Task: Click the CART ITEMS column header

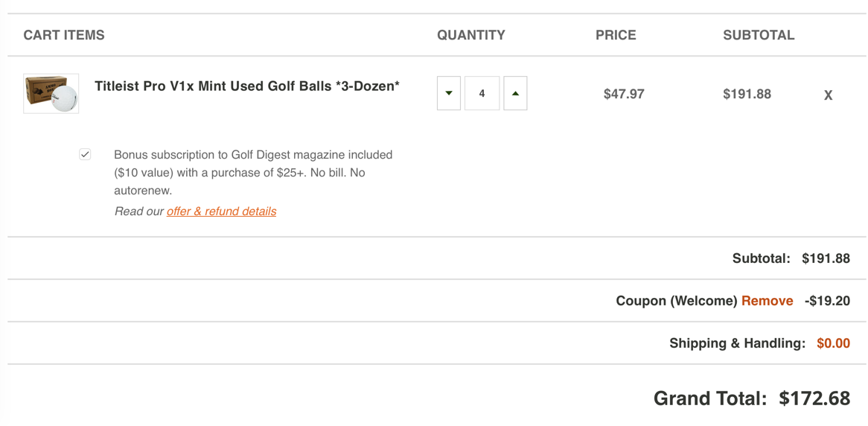Action: click(x=64, y=35)
